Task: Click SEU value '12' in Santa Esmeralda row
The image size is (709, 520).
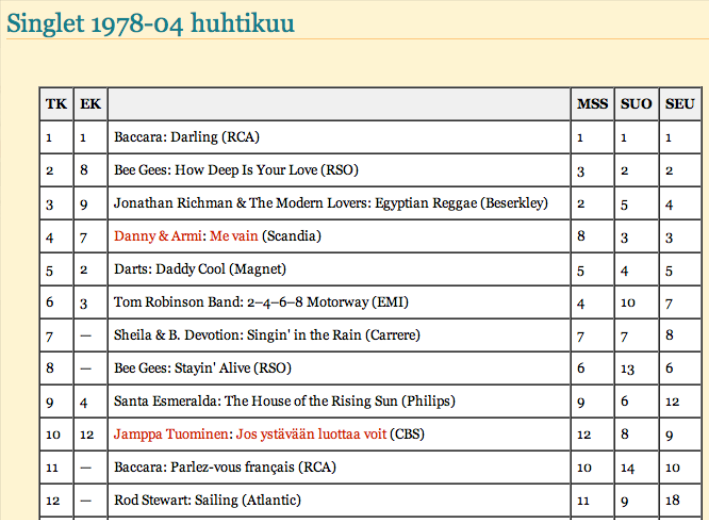Action: click(672, 402)
